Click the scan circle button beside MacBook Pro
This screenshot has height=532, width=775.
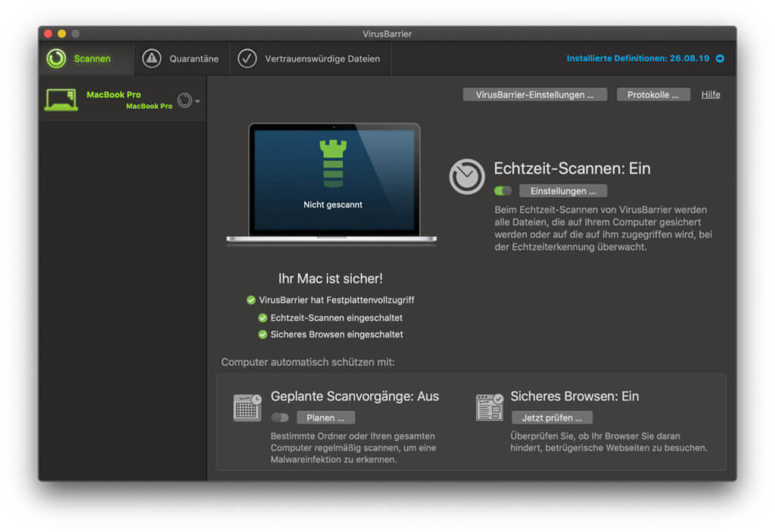(x=185, y=101)
